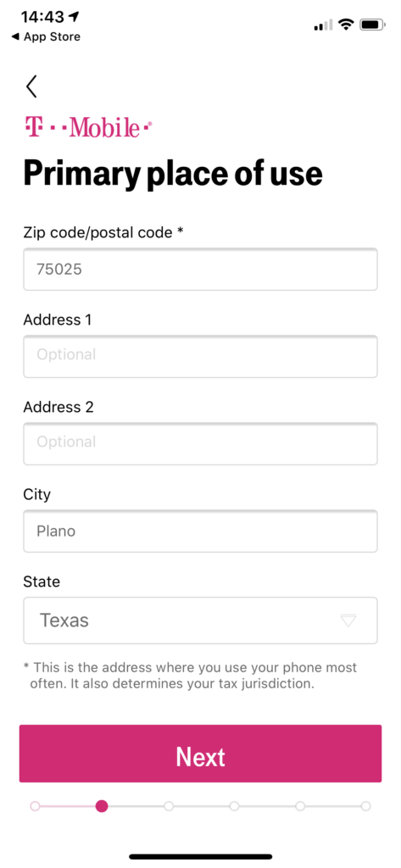Viewport: 401px width, 868px height.
Task: Select the fourth progress step dot
Action: pyautogui.click(x=234, y=806)
